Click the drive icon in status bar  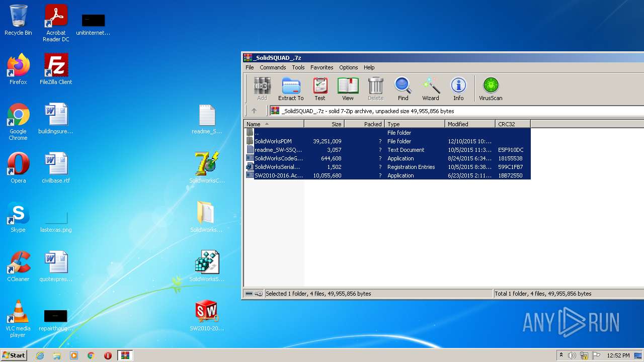(249, 294)
